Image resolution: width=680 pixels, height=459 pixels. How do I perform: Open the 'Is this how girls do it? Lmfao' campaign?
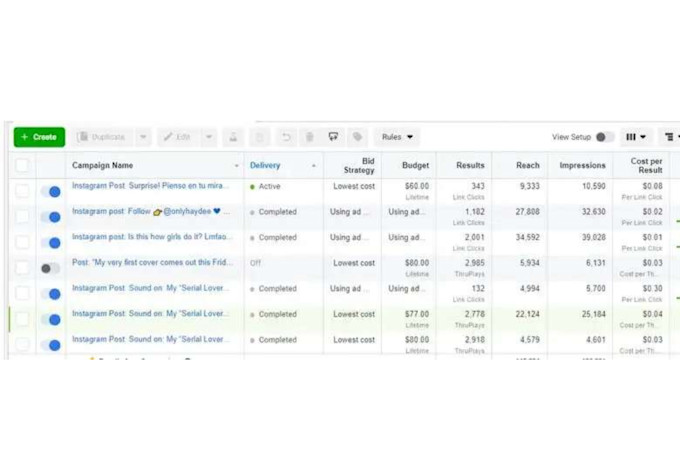tap(152, 237)
